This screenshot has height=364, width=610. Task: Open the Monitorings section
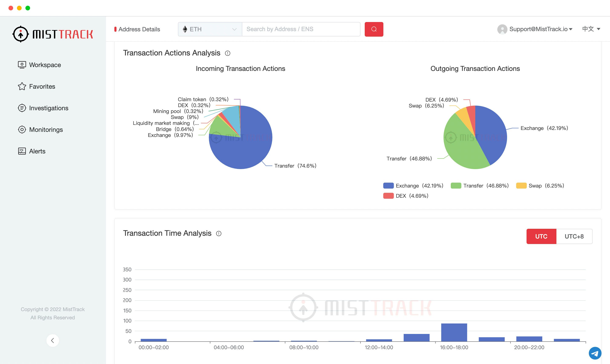click(x=46, y=130)
